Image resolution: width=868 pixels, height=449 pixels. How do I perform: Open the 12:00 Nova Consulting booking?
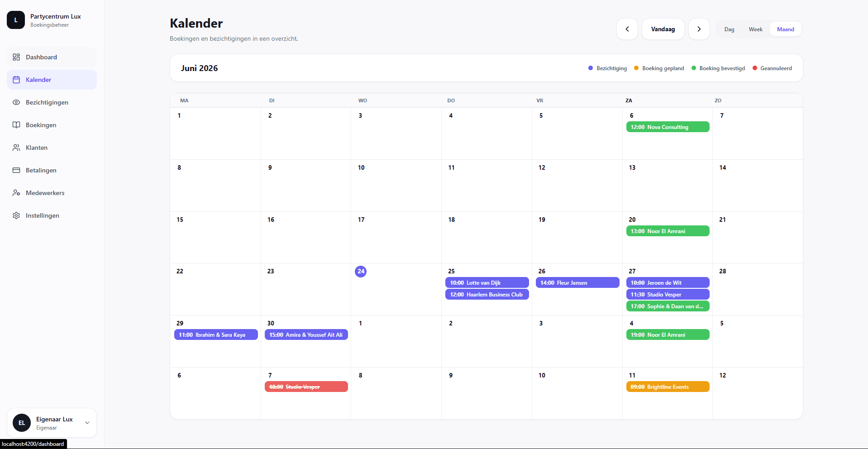pyautogui.click(x=668, y=127)
